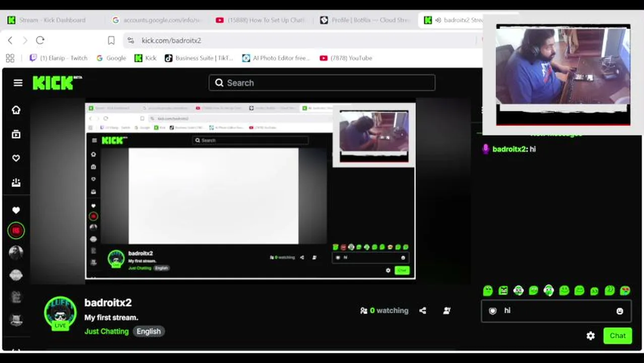Screen dimensions: 644x363
Task: Open the channel avatar below the red one
Action: pos(16,253)
